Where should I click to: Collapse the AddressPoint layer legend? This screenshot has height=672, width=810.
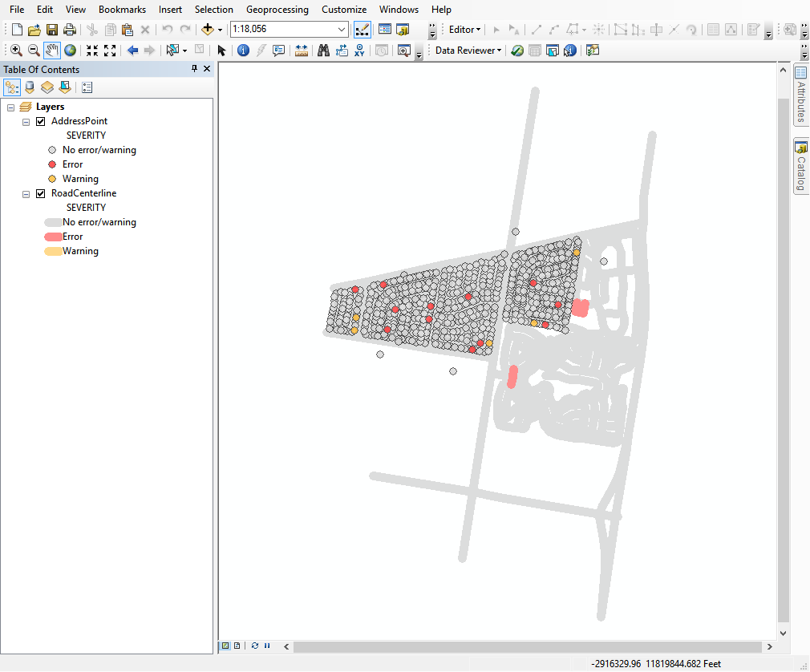26,121
